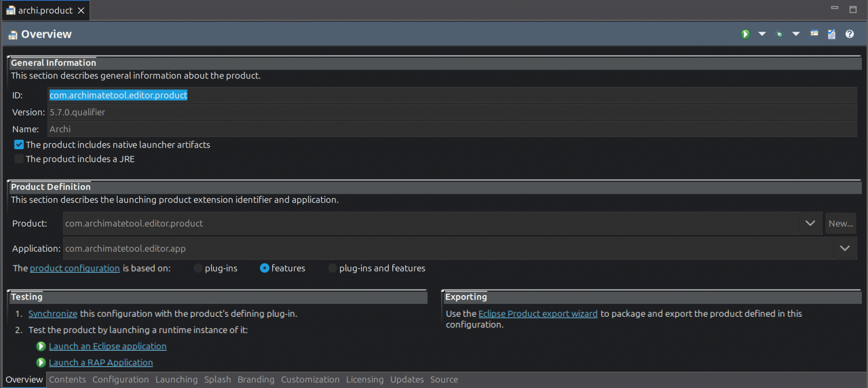Uncheck product includes native launcher artifacts
This screenshot has height=388, width=868.
click(19, 145)
